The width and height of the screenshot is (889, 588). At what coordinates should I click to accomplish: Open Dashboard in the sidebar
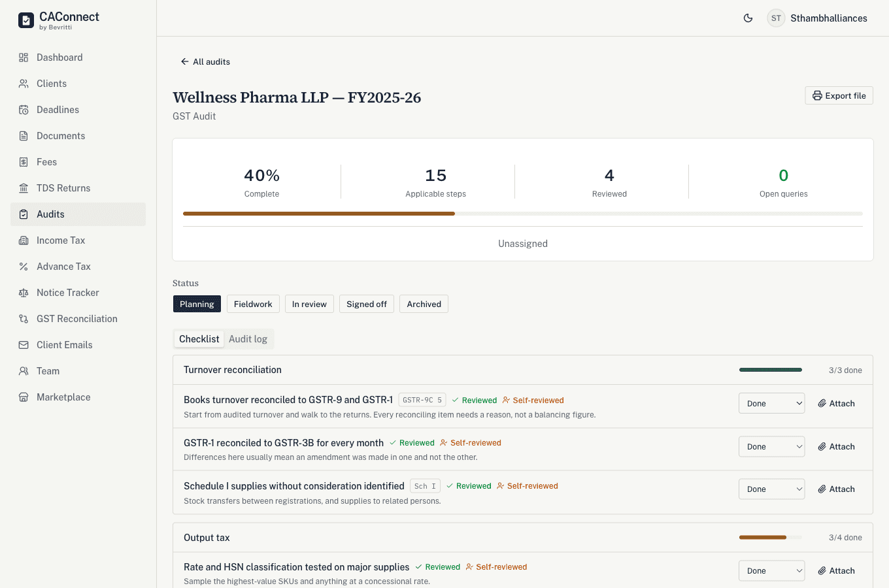click(x=78, y=57)
